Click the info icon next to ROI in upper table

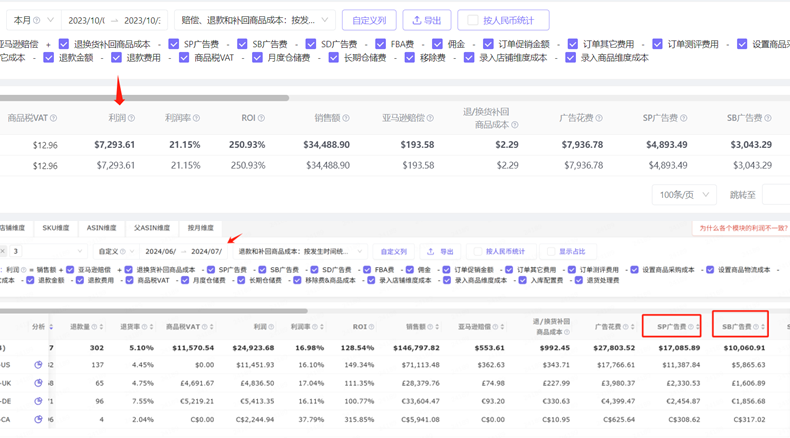coord(261,118)
